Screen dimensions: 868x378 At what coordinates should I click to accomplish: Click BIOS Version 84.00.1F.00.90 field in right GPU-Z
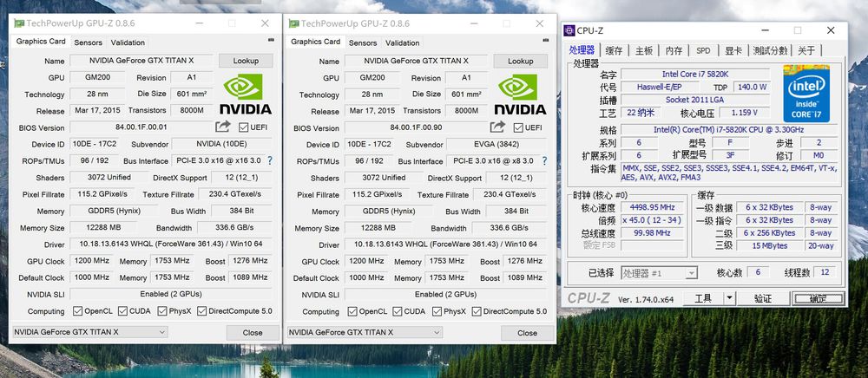[416, 127]
